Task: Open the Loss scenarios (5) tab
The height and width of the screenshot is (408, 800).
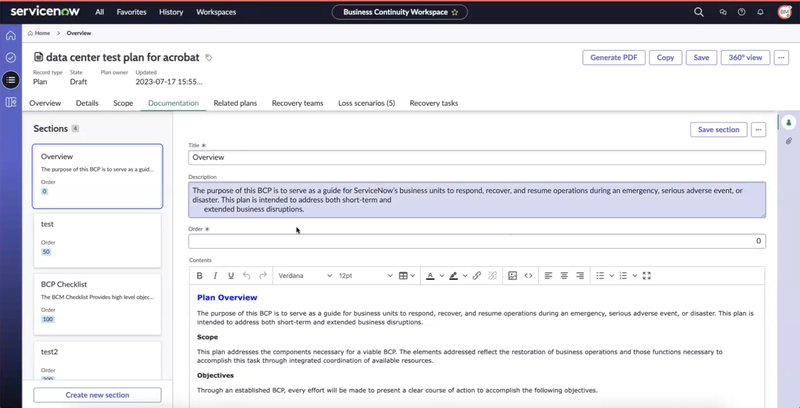Action: pyautogui.click(x=366, y=103)
